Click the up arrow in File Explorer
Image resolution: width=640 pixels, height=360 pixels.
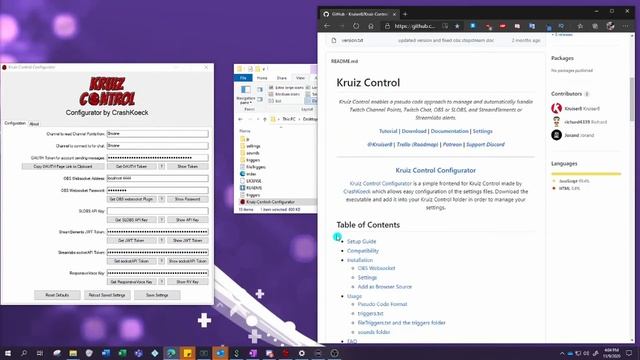265,119
